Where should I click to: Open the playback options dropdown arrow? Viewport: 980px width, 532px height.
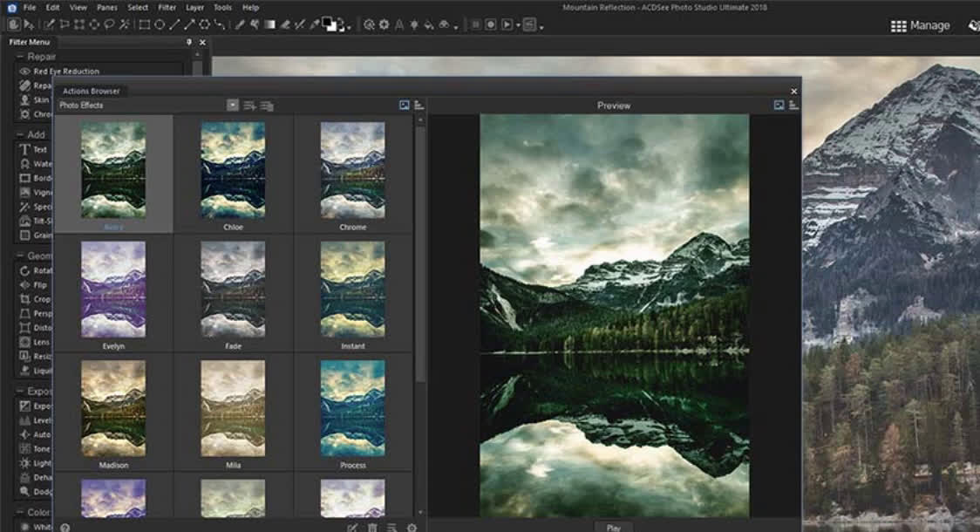[x=516, y=24]
